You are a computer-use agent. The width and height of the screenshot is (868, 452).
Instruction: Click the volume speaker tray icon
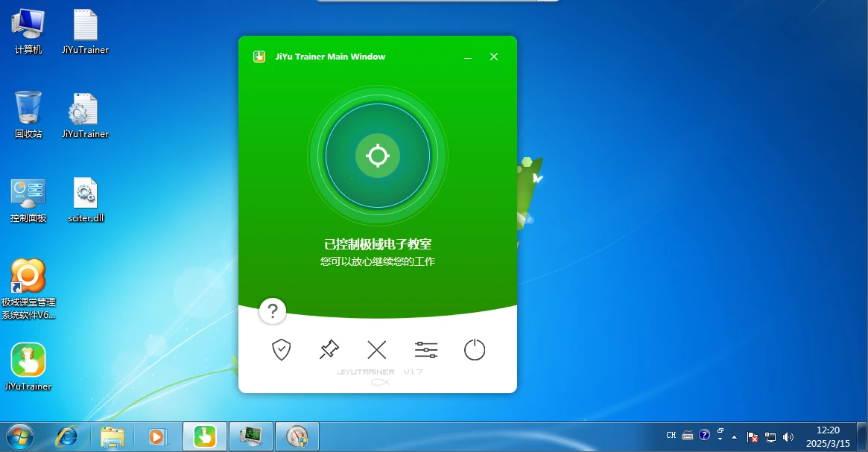(x=788, y=437)
